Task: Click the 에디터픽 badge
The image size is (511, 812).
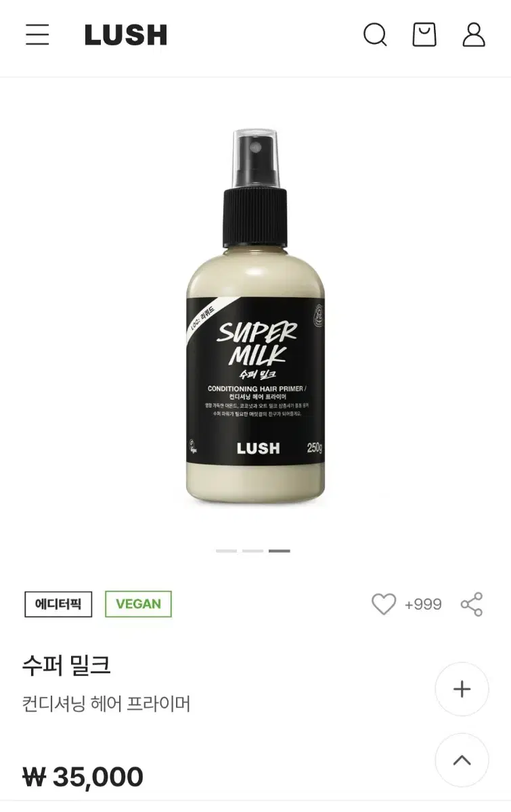Action: click(58, 604)
